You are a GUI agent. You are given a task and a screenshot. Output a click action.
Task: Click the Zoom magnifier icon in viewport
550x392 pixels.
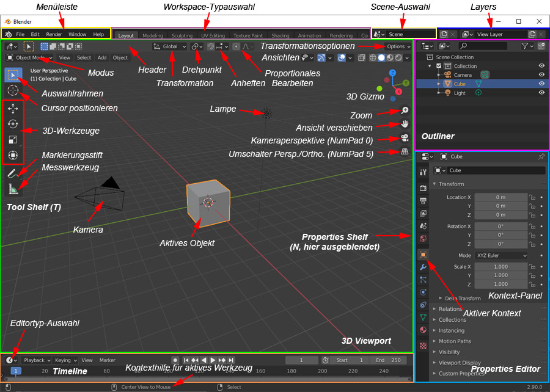pyautogui.click(x=404, y=111)
